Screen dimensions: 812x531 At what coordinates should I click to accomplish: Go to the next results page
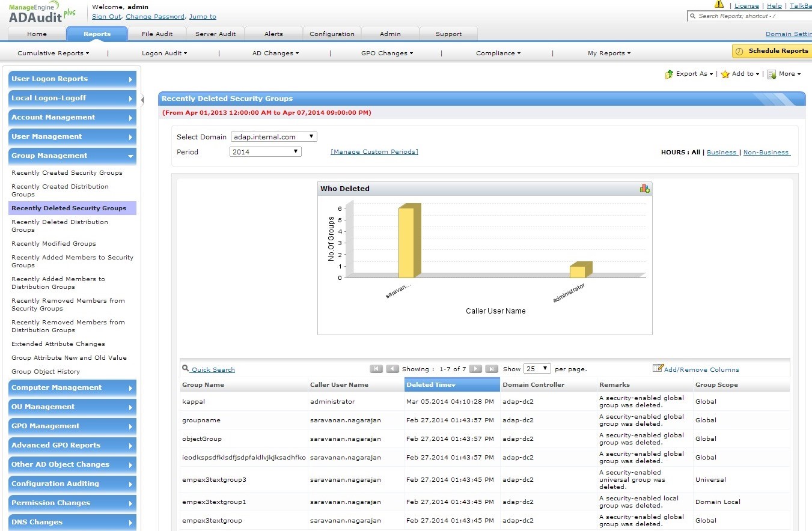[475, 369]
